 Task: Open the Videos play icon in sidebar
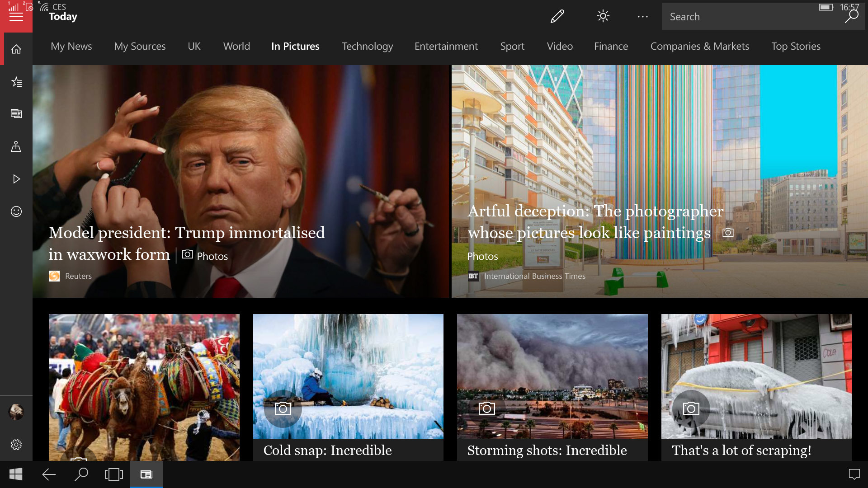16,179
